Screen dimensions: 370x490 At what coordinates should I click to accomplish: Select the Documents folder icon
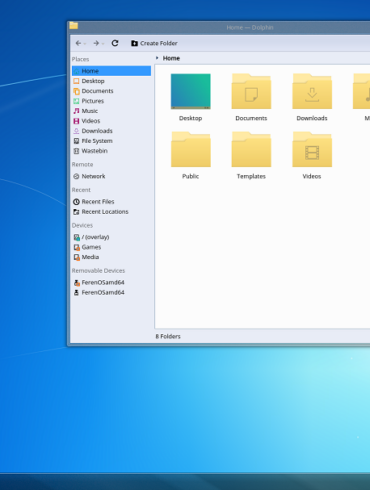click(x=251, y=91)
